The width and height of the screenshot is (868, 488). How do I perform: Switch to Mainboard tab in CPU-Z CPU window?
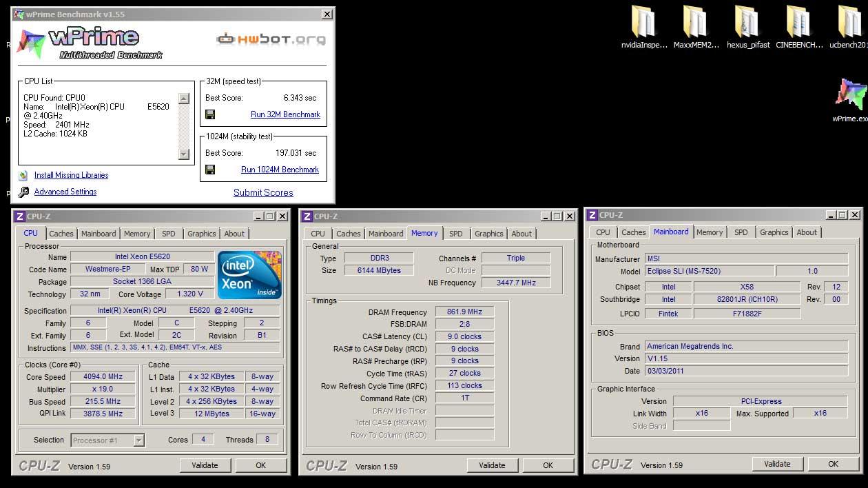(99, 234)
